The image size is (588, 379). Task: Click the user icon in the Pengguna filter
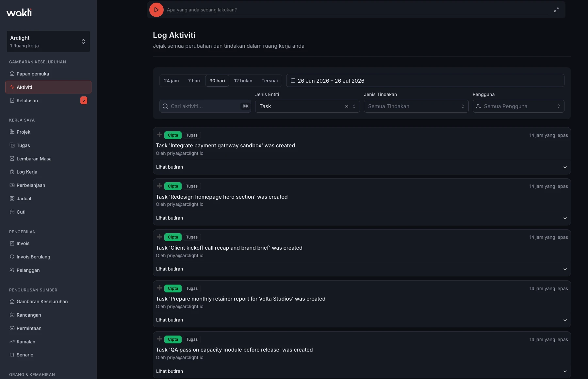[x=479, y=106]
